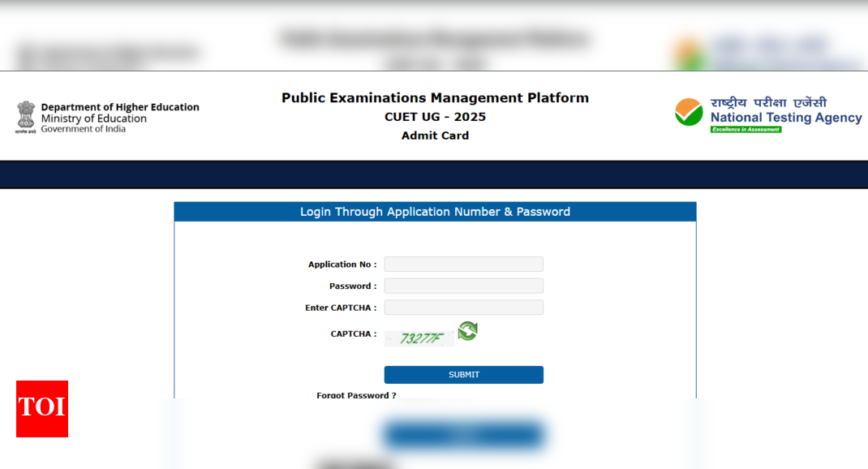Image resolution: width=868 pixels, height=469 pixels.
Task: Focus the Password input field
Action: [x=464, y=286]
